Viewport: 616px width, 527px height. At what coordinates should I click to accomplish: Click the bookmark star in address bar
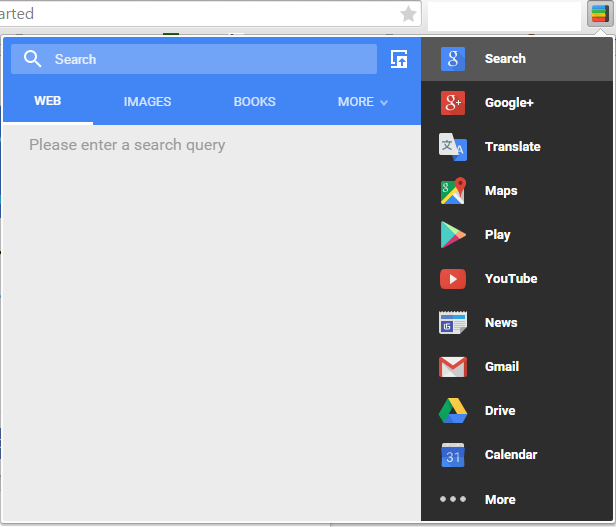(408, 14)
